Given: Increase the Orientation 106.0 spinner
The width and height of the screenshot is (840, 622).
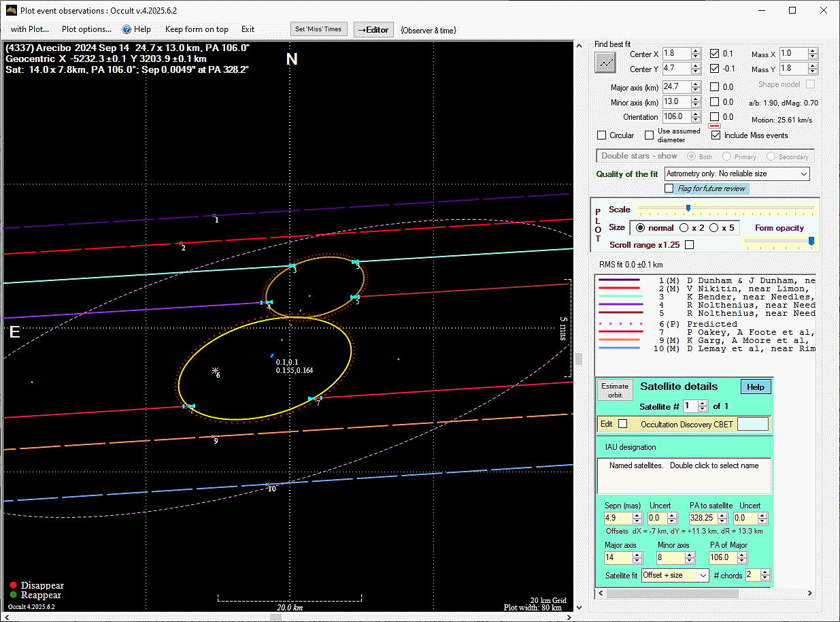Looking at the screenshot, I should point(696,114).
